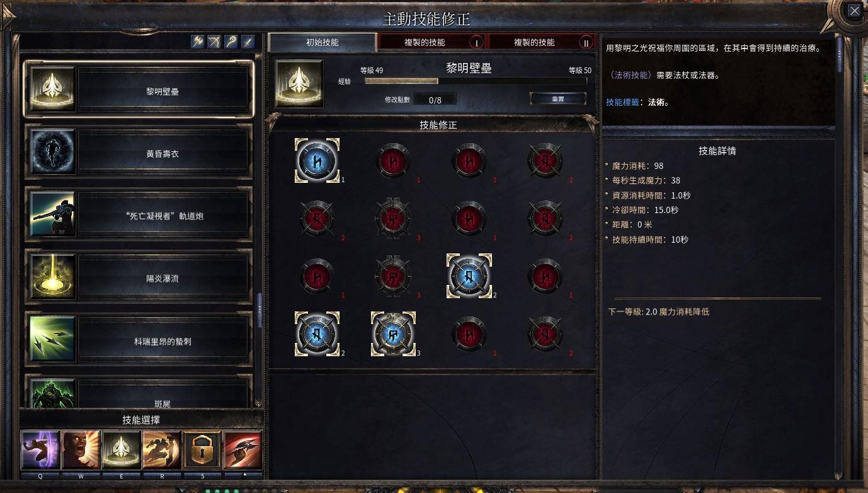Viewport: 868px width, 493px height.
Task: Select 黃昏壽衣 skill in the list
Action: tap(139, 153)
